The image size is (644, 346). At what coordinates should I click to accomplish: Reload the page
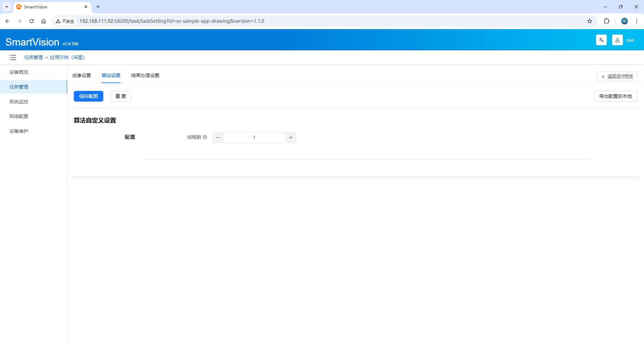[32, 21]
